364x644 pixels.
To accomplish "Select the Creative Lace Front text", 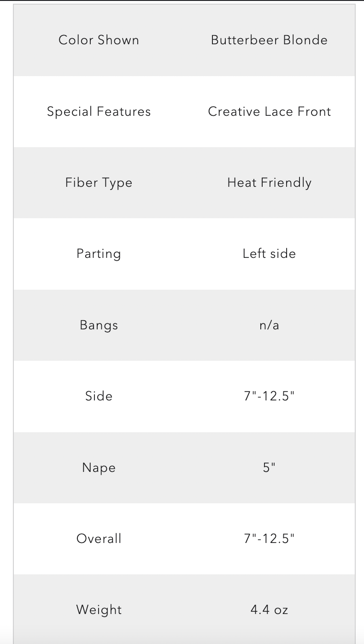I will pyautogui.click(x=269, y=112).
